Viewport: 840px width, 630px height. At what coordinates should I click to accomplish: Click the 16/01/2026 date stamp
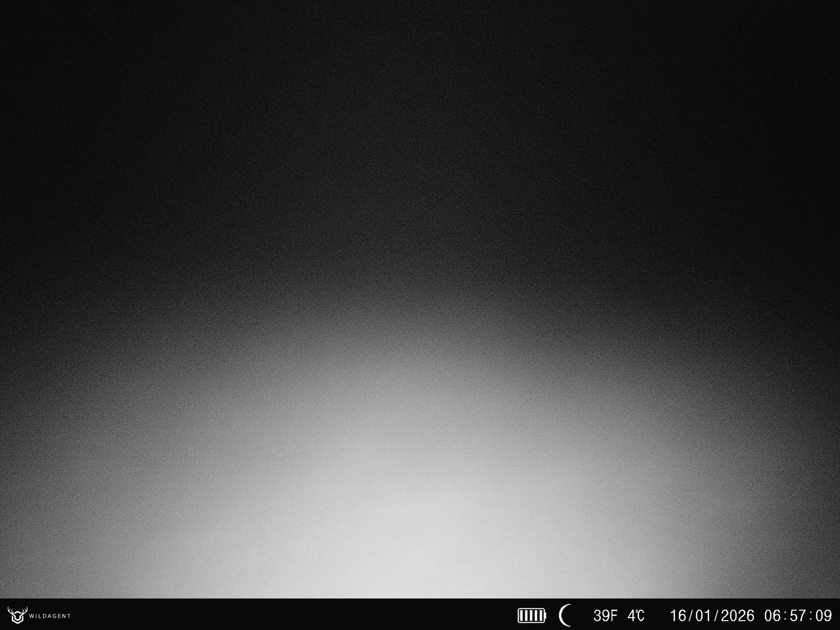(x=712, y=616)
